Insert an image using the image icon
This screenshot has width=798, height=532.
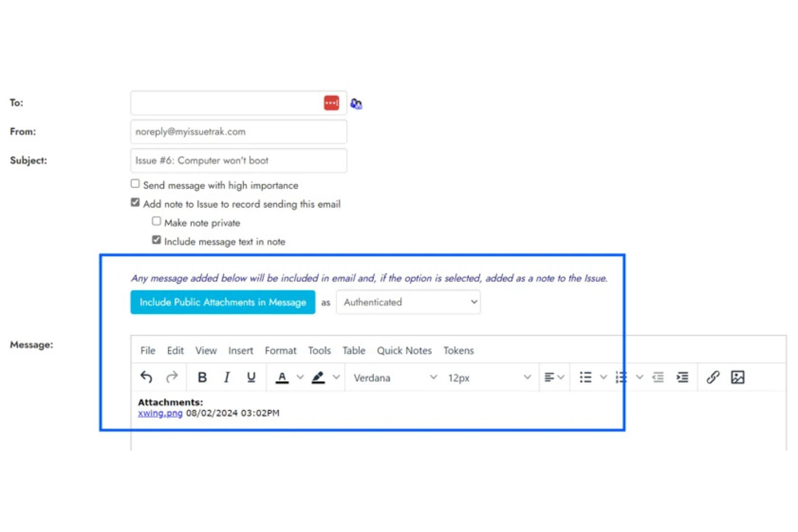[738, 377]
